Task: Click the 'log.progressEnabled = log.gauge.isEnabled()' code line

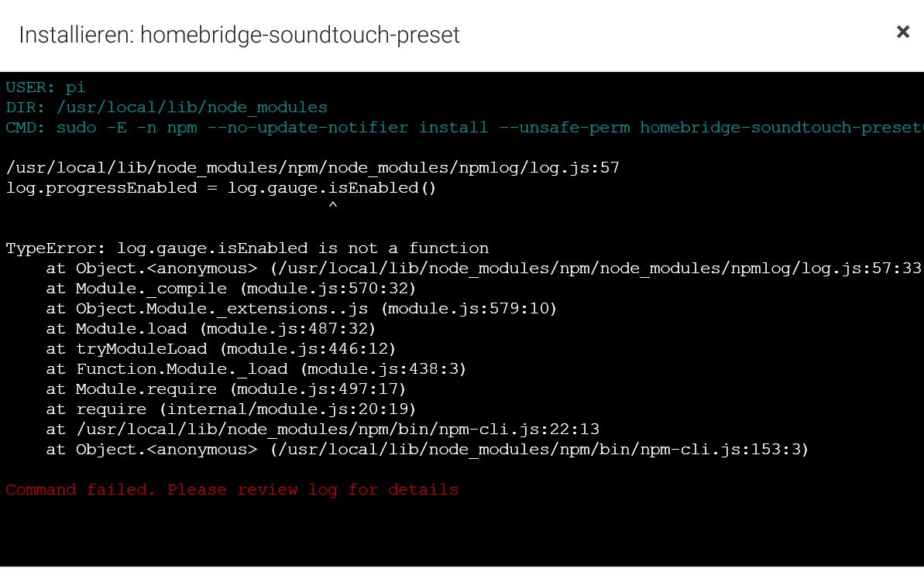Action: click(222, 188)
